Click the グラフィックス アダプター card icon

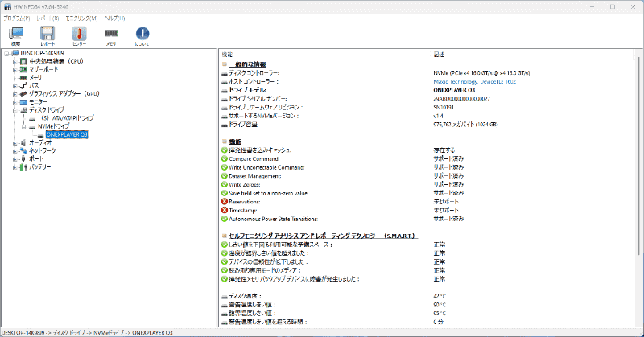[x=23, y=94]
